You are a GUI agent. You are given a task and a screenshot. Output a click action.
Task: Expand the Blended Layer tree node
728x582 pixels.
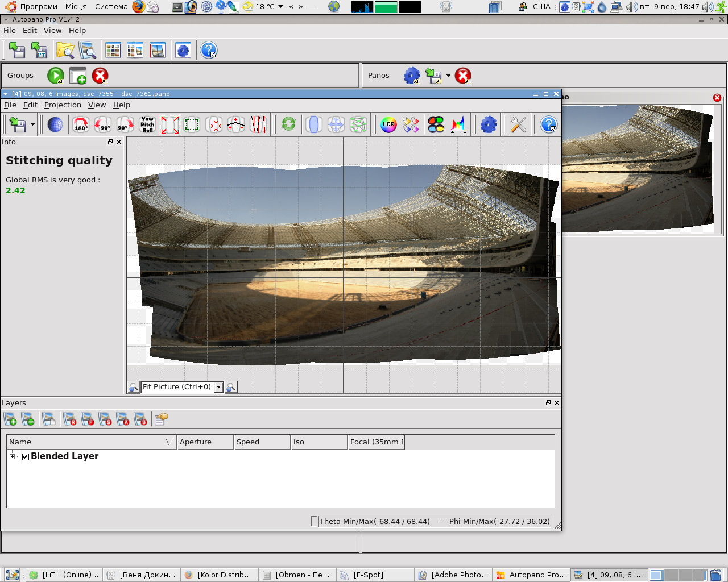click(x=13, y=457)
